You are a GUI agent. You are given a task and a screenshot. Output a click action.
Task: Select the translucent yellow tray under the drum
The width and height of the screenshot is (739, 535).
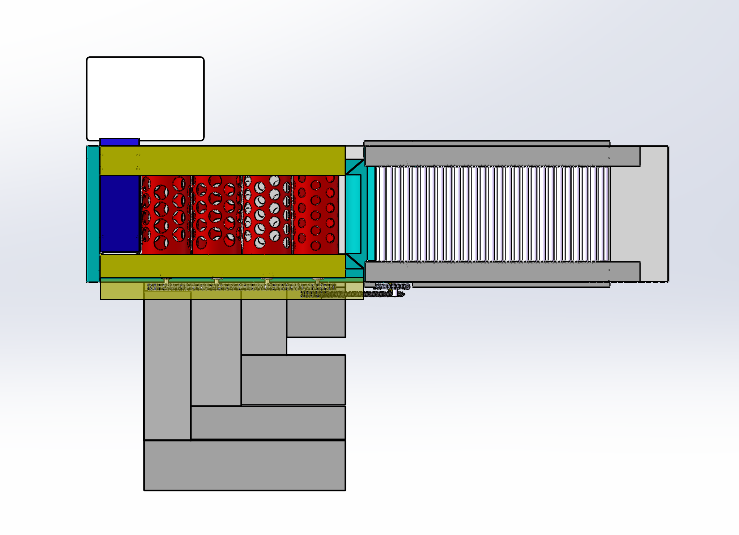(x=231, y=290)
